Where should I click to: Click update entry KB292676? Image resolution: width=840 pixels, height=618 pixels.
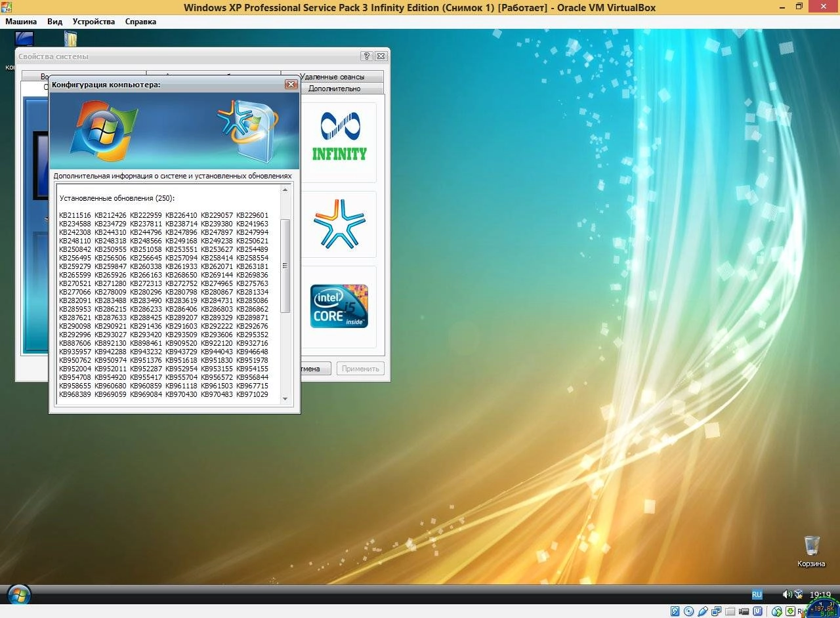(252, 326)
